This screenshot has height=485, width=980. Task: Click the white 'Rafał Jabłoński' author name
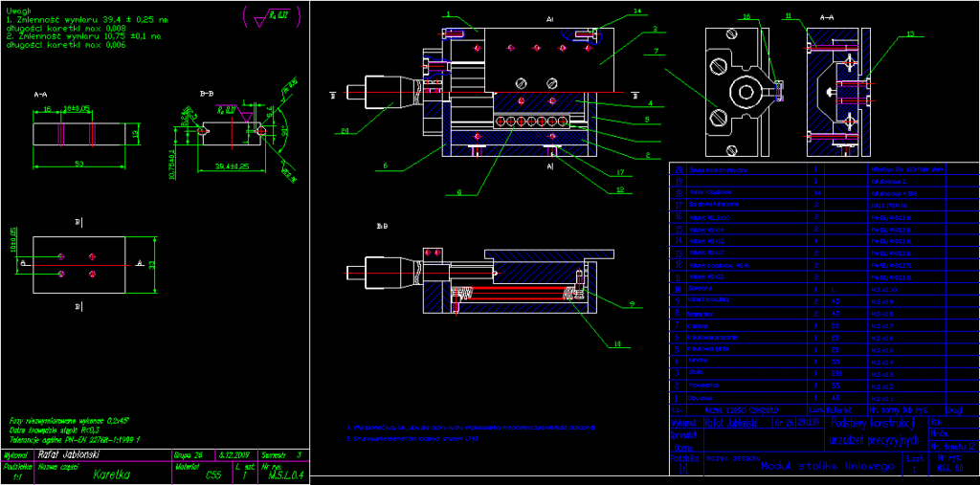click(x=69, y=455)
